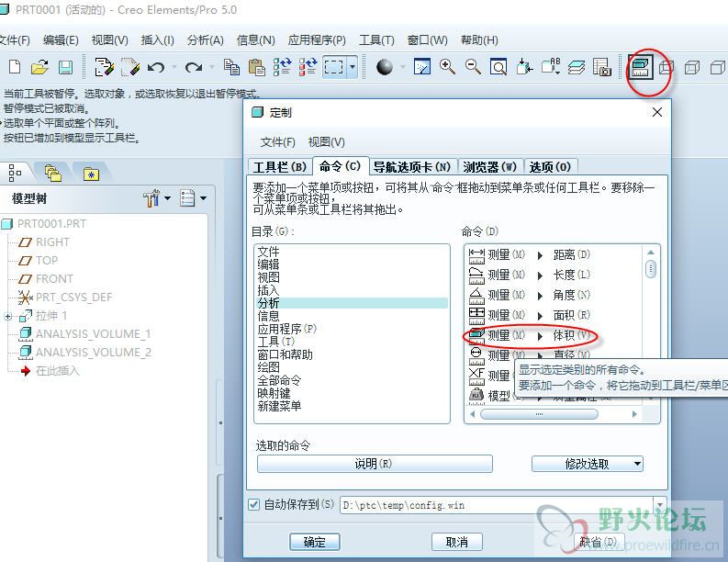This screenshot has height=562, width=728.
Task: Select Analysis category in list
Action: tap(352, 303)
